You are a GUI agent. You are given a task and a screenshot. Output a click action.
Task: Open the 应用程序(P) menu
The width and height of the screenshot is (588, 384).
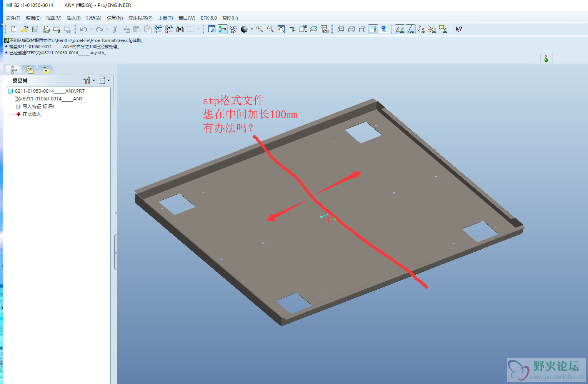[x=140, y=18]
